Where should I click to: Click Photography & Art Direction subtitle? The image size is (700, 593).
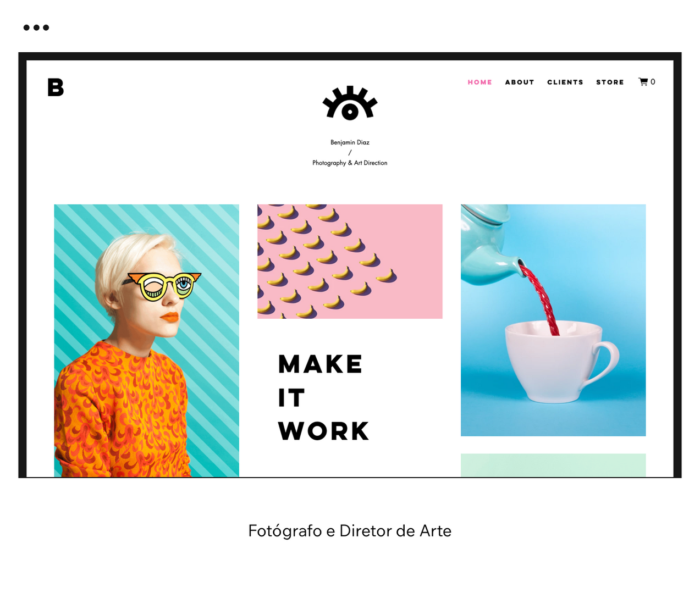350,163
